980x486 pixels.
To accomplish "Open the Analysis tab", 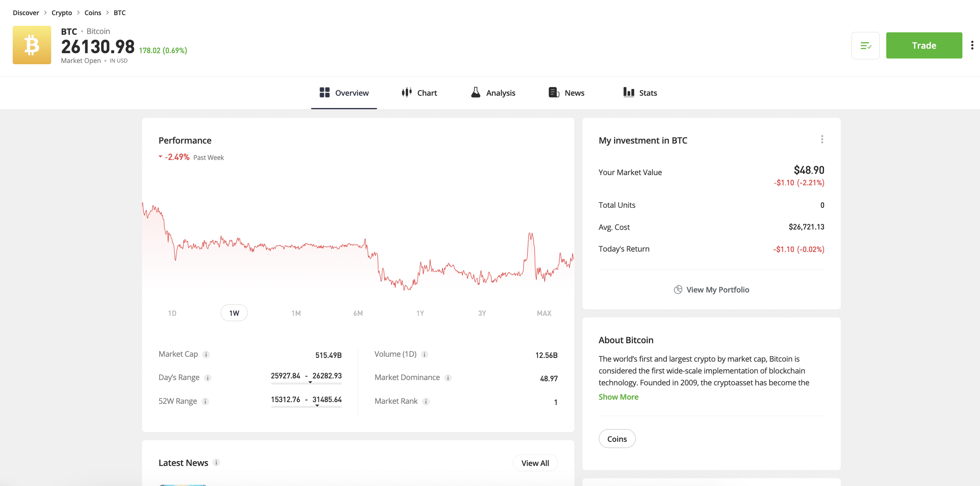I will pos(493,93).
